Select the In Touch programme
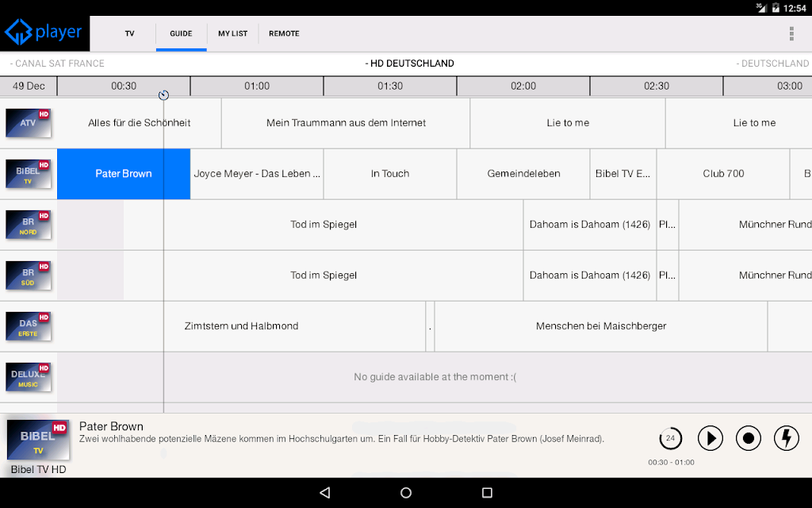 (390, 174)
